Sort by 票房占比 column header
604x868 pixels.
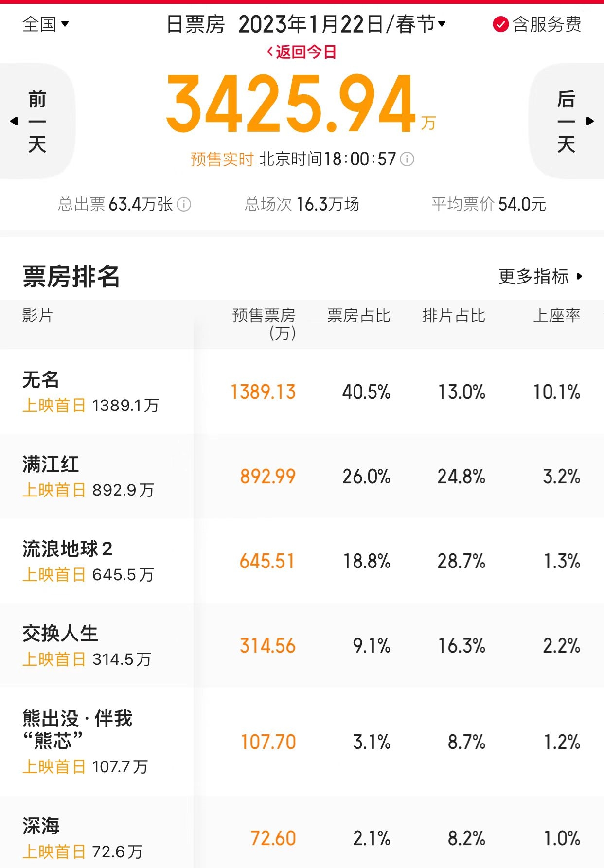(x=358, y=316)
